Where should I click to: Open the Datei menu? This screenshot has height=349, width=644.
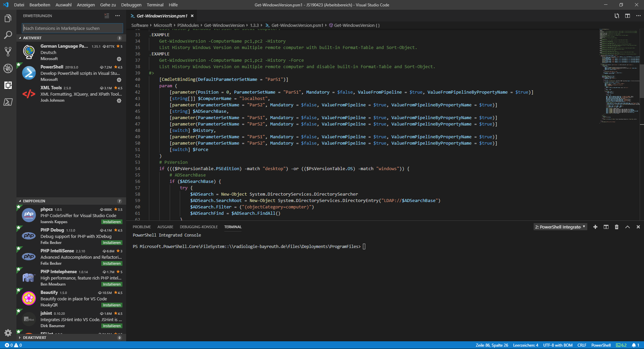[x=19, y=5]
